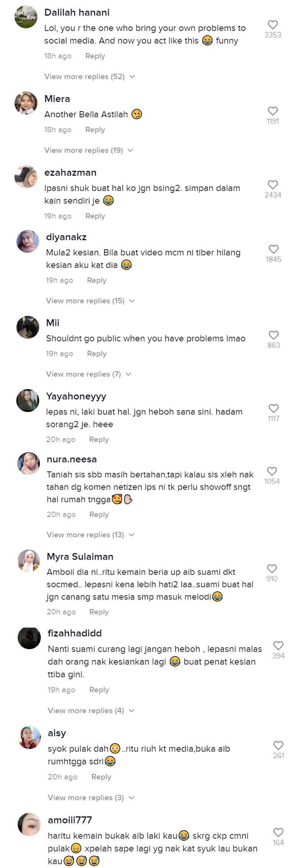Like the comment from fizahhadidd
This screenshot has height=868, width=295.
278,646
